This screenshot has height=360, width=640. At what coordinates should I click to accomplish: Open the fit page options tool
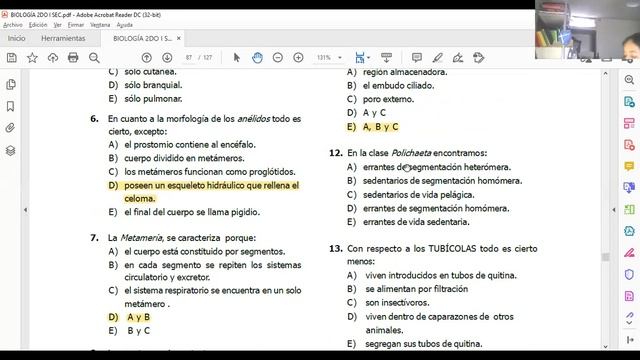click(362, 58)
